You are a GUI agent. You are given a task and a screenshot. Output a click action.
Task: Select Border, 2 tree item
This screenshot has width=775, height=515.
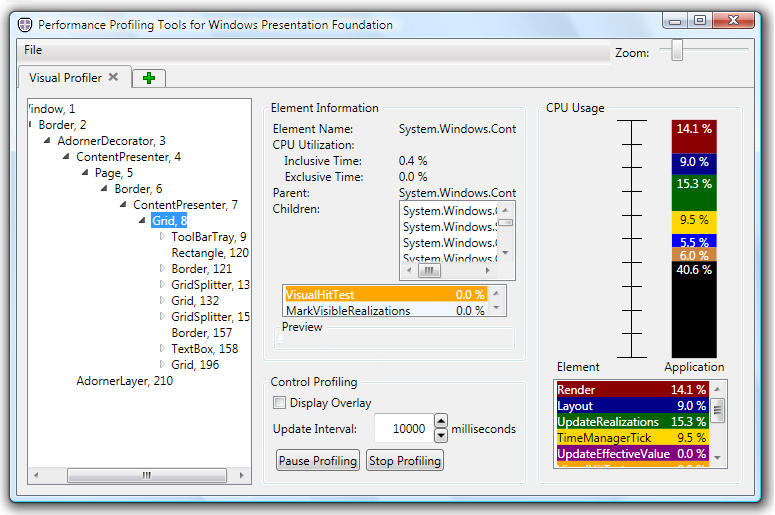click(62, 125)
